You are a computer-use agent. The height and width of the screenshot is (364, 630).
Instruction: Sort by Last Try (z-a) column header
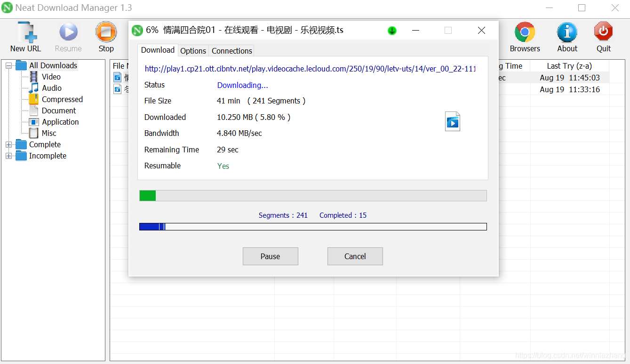(569, 66)
